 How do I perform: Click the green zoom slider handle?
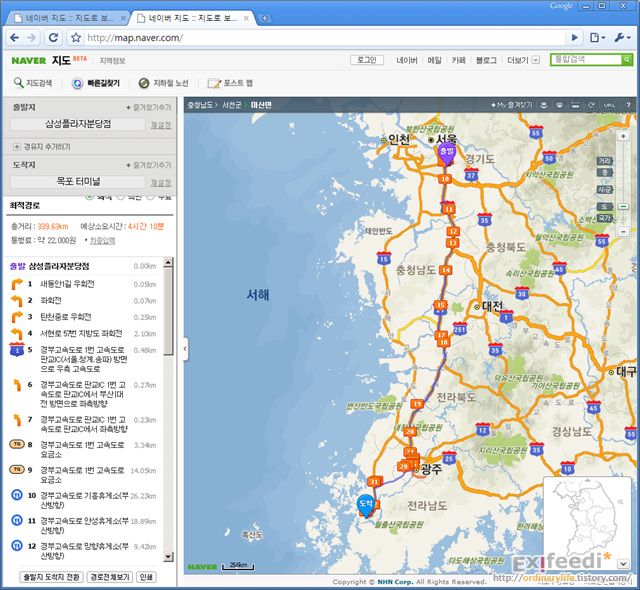click(x=623, y=206)
